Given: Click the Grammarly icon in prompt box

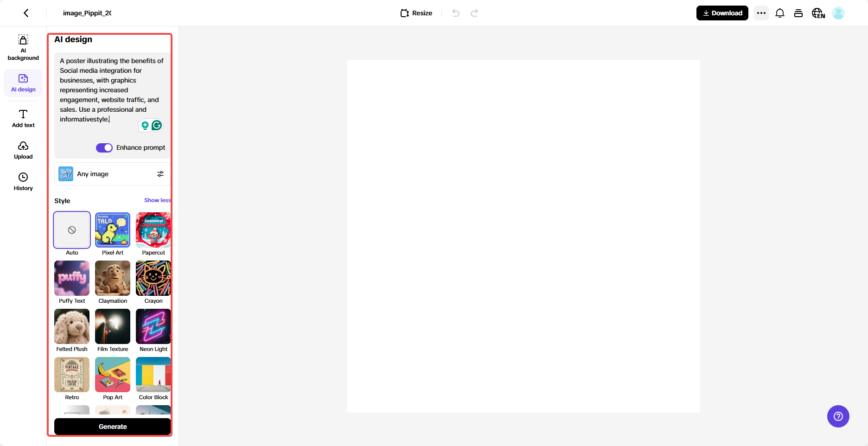Looking at the screenshot, I should pos(157,125).
